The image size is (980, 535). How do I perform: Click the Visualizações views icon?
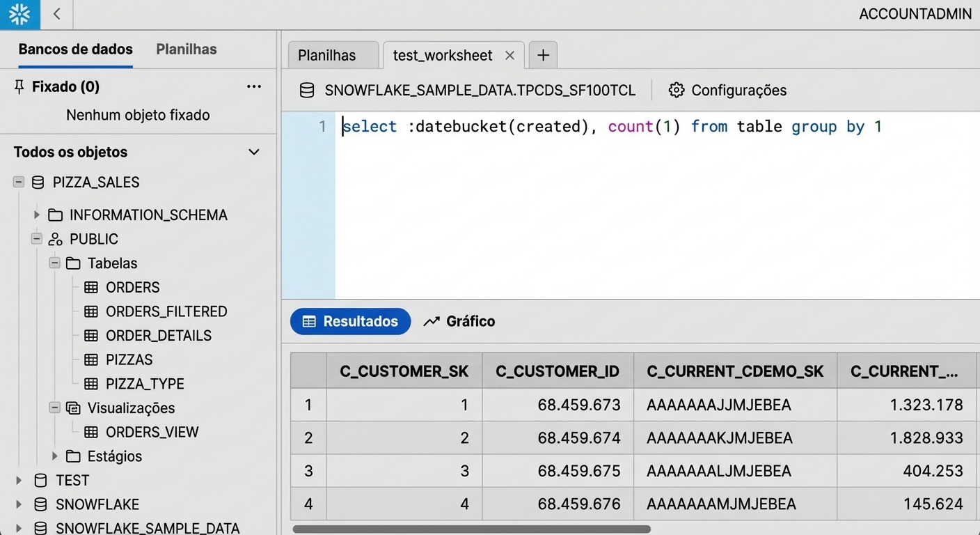tap(73, 408)
